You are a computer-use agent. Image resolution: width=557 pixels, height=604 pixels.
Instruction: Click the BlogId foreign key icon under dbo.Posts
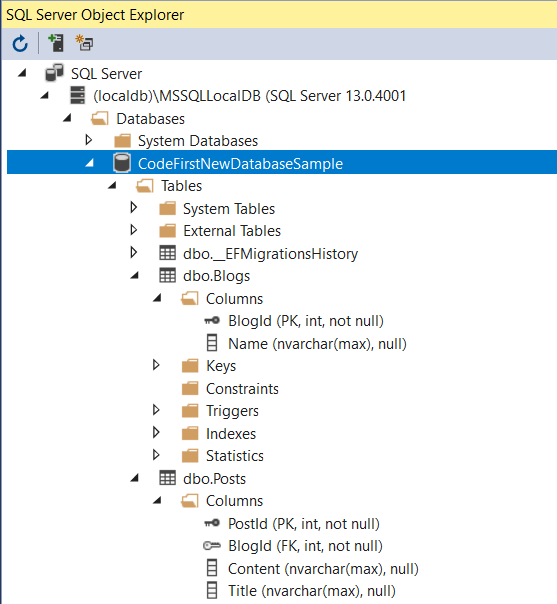pos(212,545)
